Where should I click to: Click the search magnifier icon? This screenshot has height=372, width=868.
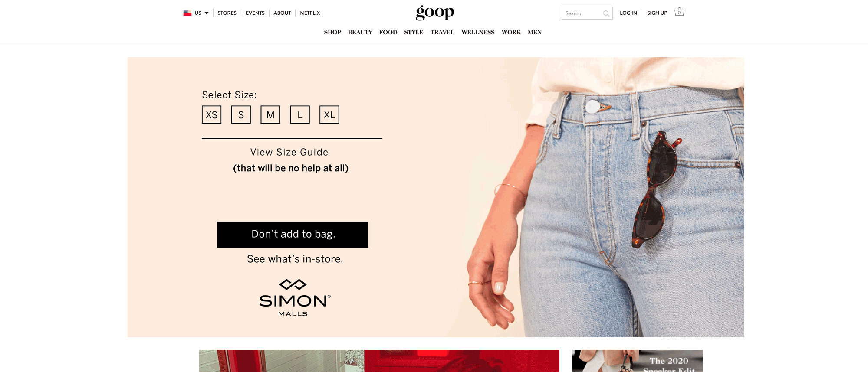[x=606, y=13]
